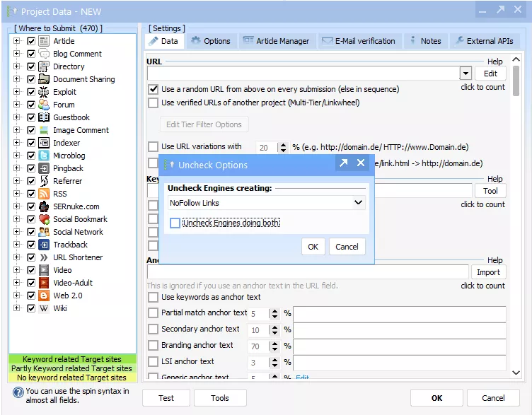532x415 pixels.
Task: Cancel the Uncheck Options dialog
Action: [x=347, y=247]
